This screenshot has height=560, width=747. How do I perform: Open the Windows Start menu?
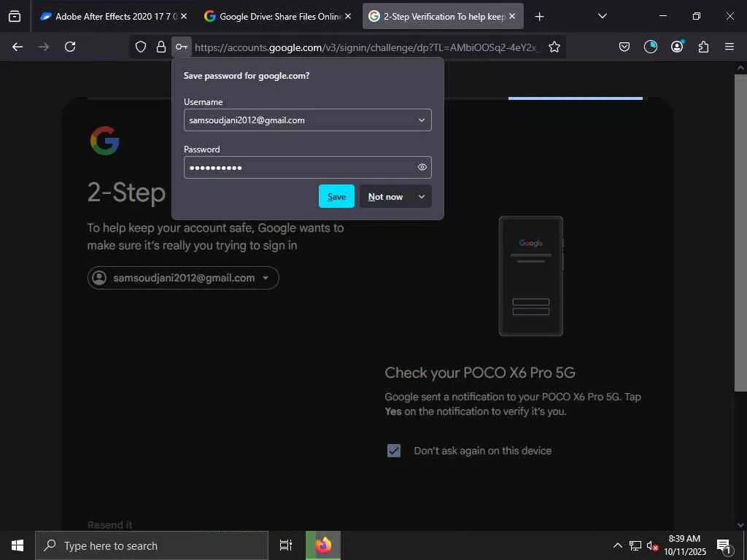(x=18, y=545)
